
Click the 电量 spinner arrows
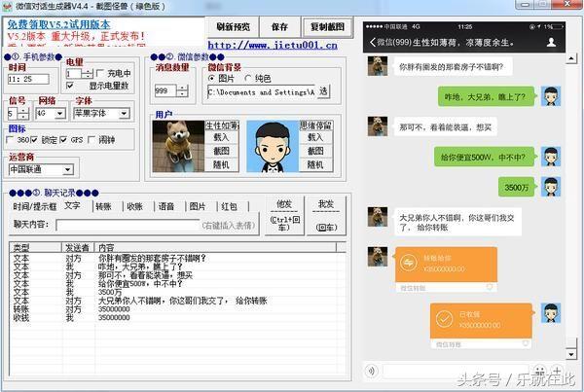pyautogui.click(x=88, y=73)
